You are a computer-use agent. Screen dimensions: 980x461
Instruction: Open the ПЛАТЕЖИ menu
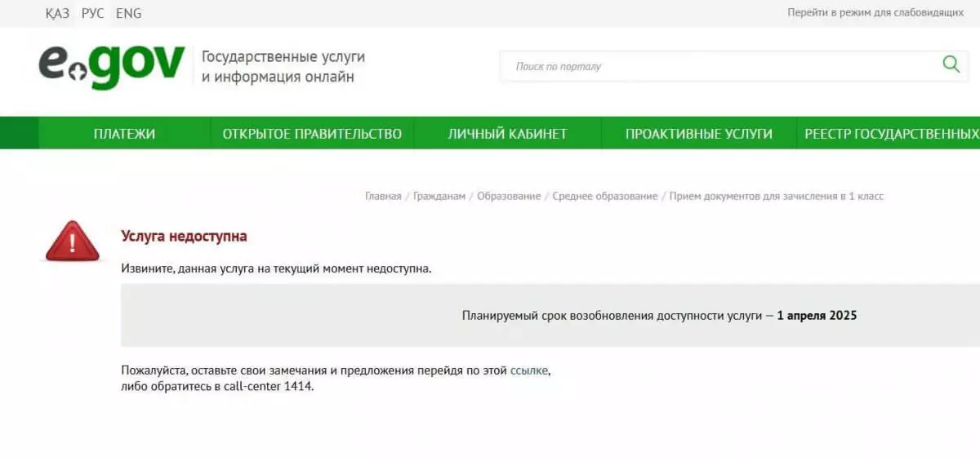click(x=124, y=134)
